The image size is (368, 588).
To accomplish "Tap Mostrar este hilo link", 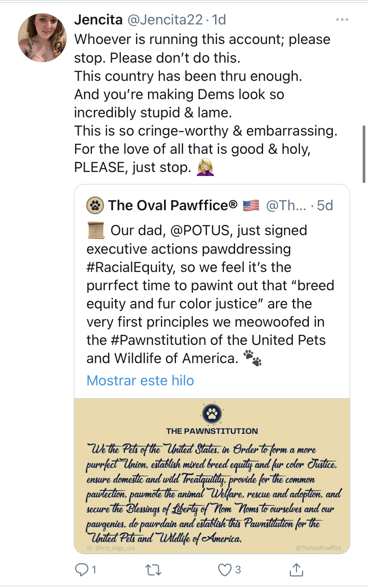I will coord(140,380).
